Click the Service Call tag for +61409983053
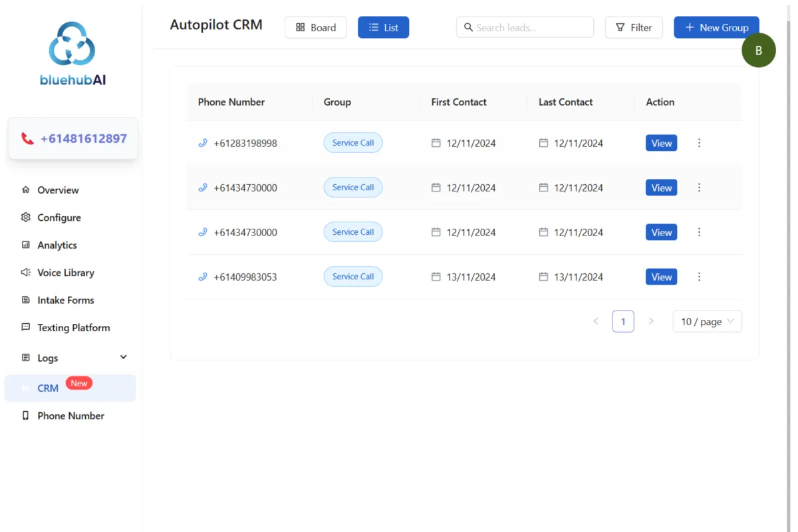This screenshot has height=532, width=798. coord(353,277)
